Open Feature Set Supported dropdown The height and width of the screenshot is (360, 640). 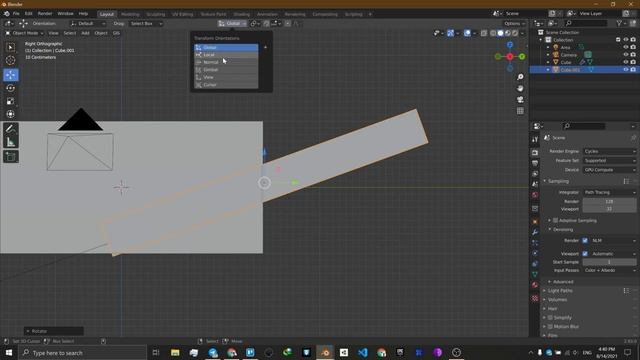pyautogui.click(x=609, y=160)
